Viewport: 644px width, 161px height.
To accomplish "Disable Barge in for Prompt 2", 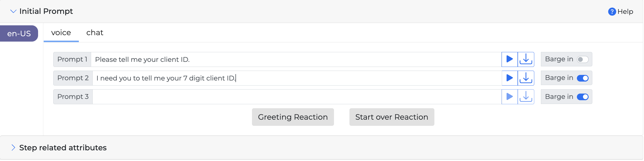I will tap(582, 78).
